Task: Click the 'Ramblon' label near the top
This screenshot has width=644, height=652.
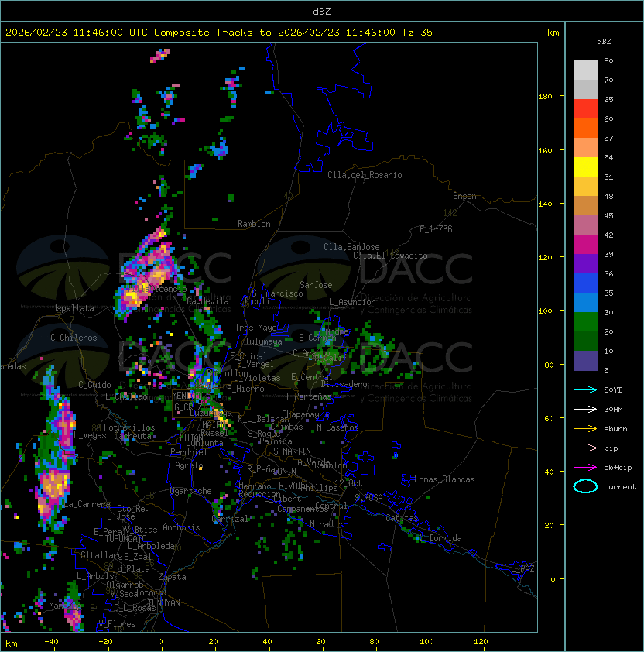Action: coord(254,224)
